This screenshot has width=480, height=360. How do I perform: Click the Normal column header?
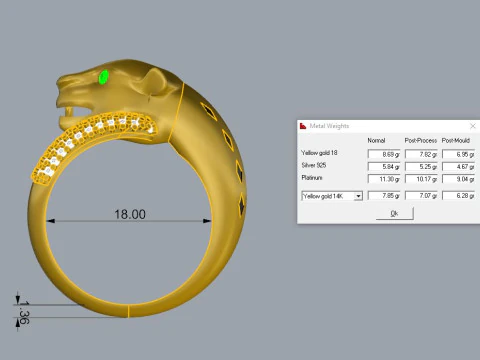point(376,141)
